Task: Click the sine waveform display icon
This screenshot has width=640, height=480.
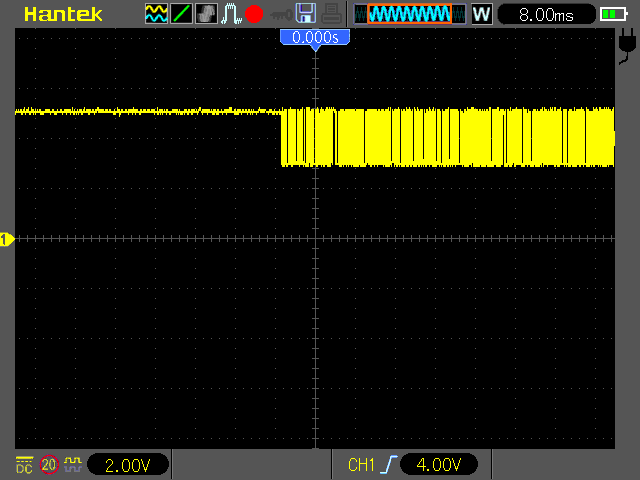Action: coord(156,13)
